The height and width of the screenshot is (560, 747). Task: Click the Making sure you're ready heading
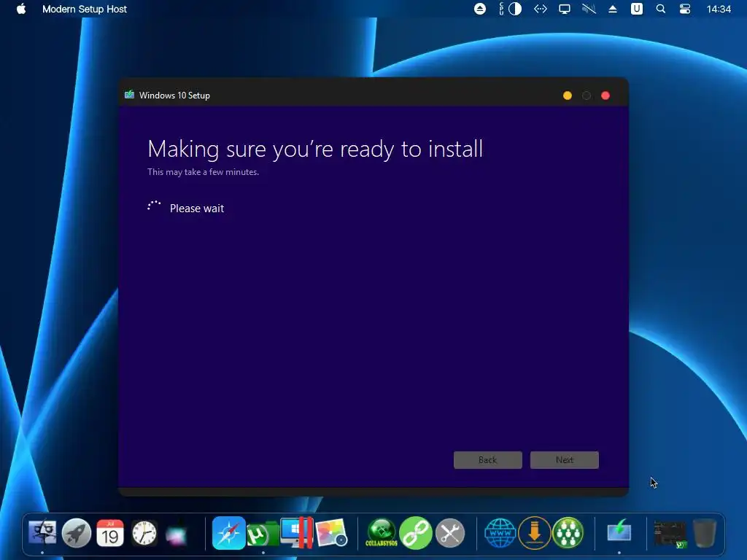tap(315, 149)
